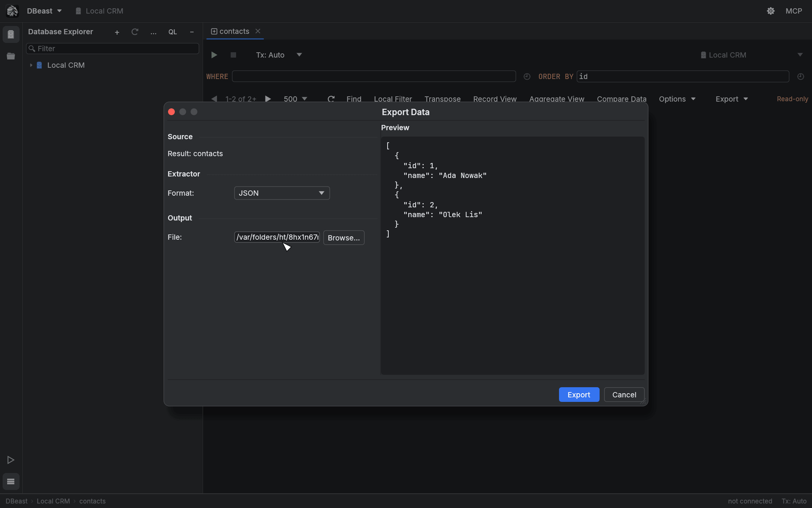Click the output File path field
812x508 pixels.
point(277,237)
